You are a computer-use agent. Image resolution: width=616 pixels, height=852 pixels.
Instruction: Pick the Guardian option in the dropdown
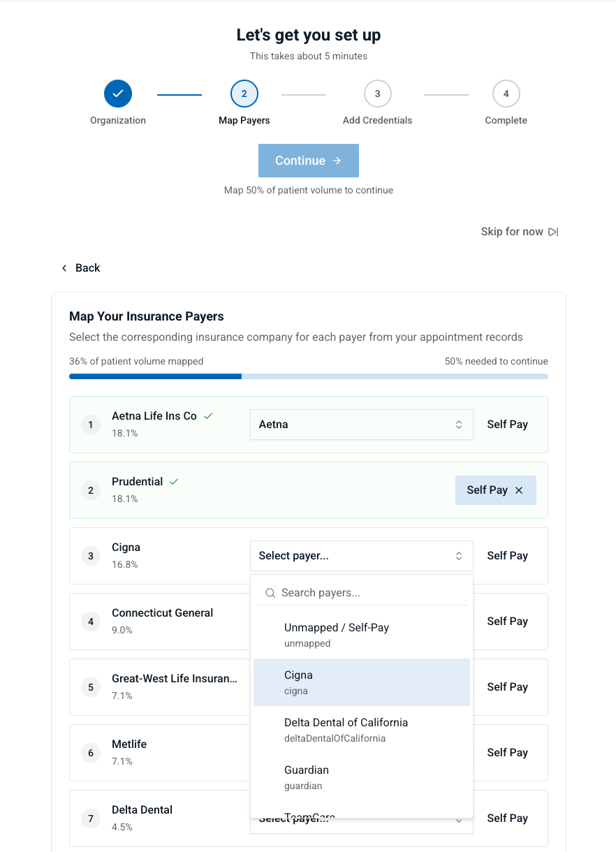tap(361, 777)
